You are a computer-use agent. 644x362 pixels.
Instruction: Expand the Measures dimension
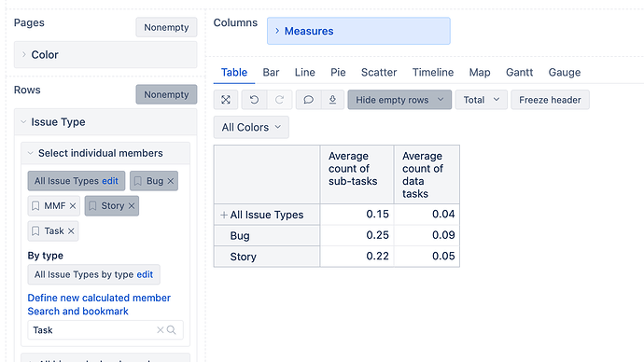point(277,31)
